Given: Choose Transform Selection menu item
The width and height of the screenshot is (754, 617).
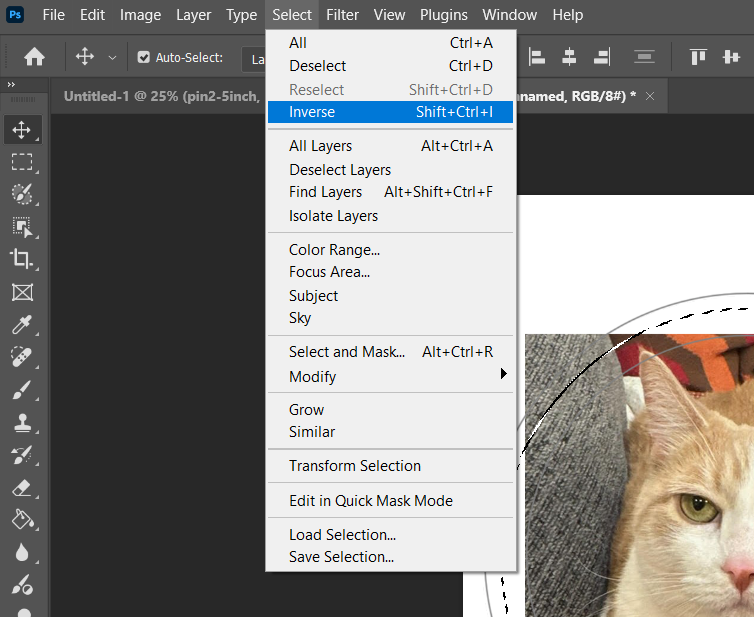Looking at the screenshot, I should pyautogui.click(x=390, y=466).
